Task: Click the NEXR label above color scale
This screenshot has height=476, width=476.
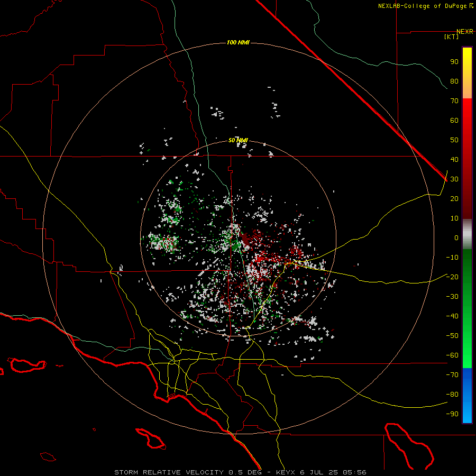Action: pos(465,32)
